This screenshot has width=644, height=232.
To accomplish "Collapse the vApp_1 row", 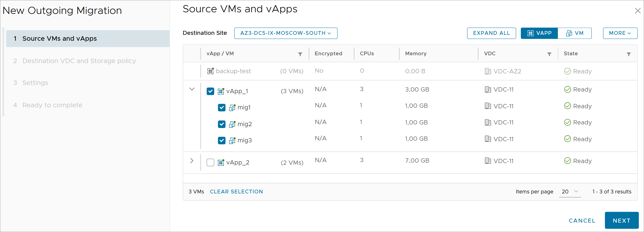I will pyautogui.click(x=192, y=89).
